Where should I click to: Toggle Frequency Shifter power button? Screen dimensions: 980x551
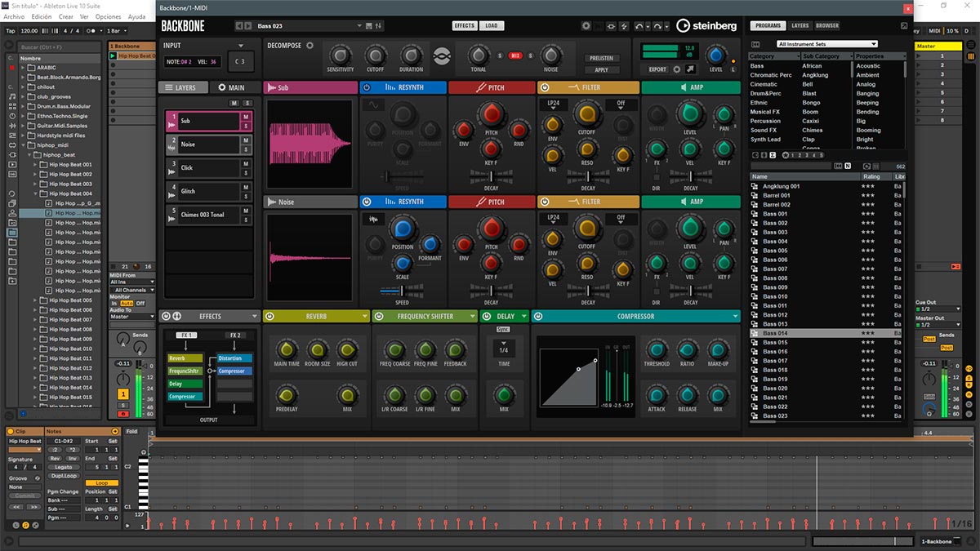coord(379,316)
